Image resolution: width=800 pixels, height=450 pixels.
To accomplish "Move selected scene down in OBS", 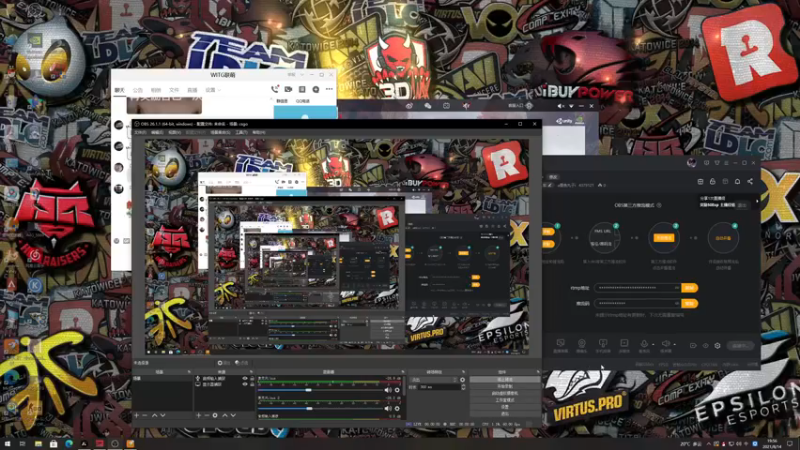I will 163,415.
